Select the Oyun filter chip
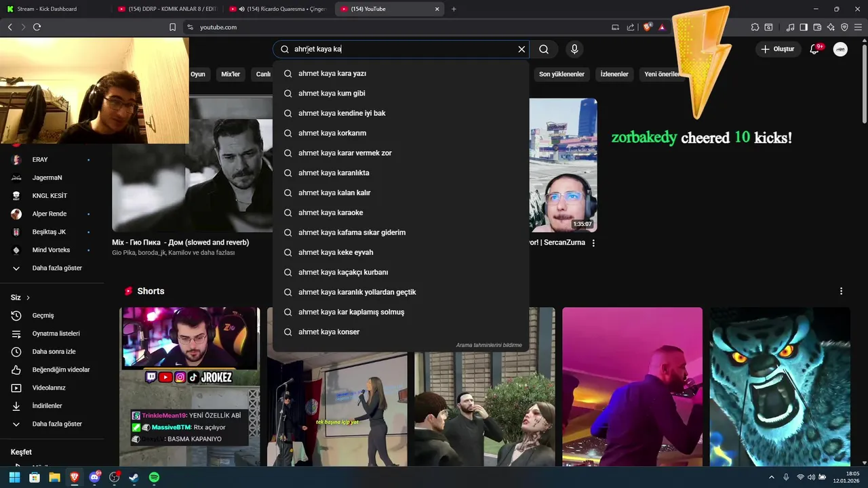Screen dimensions: 868x488 198,74
